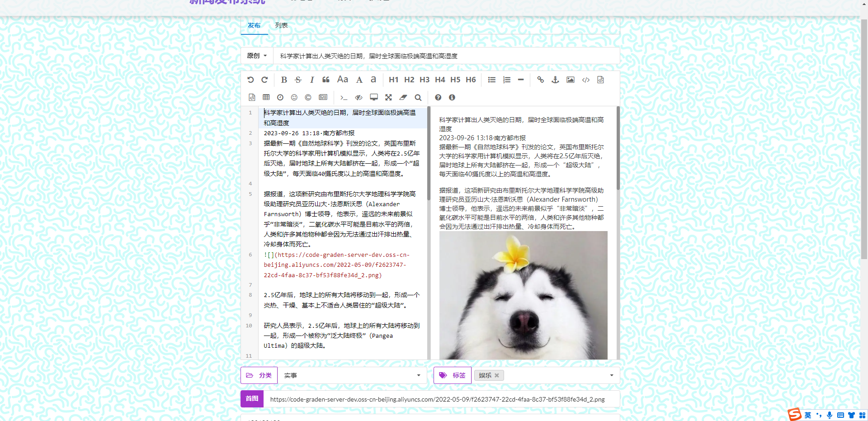Toggle the live preview eye-slash icon
868x421 pixels.
[359, 97]
